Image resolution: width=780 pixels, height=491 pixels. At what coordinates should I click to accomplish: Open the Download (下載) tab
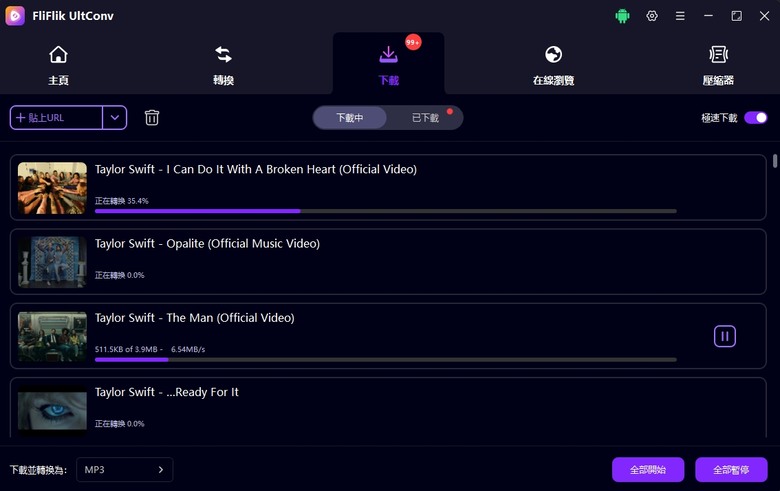tap(389, 65)
